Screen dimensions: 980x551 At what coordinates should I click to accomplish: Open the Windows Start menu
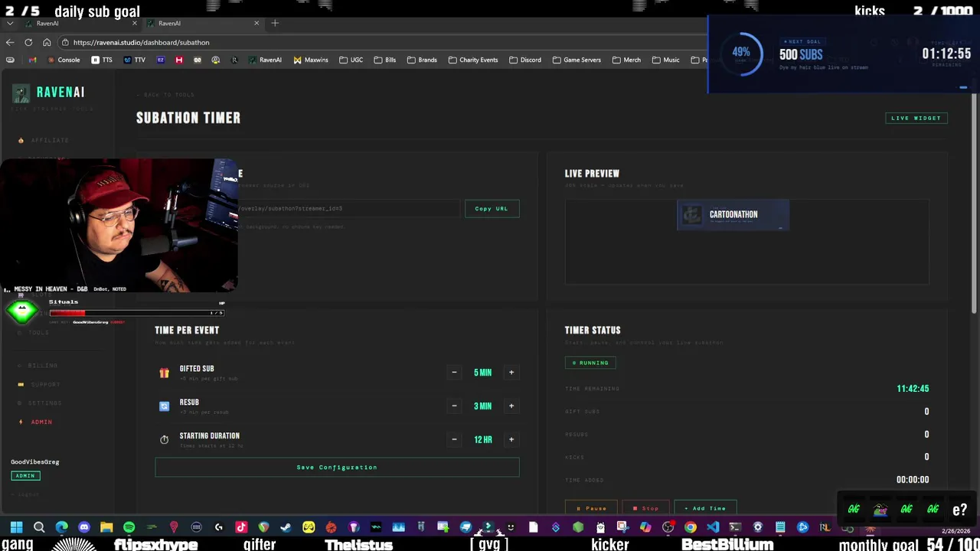tap(16, 527)
